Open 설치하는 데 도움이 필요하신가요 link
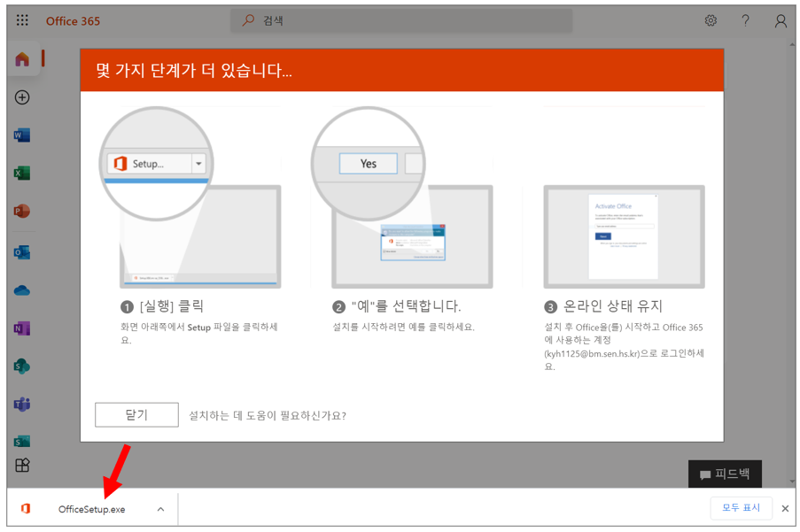800x532 pixels. (x=268, y=416)
